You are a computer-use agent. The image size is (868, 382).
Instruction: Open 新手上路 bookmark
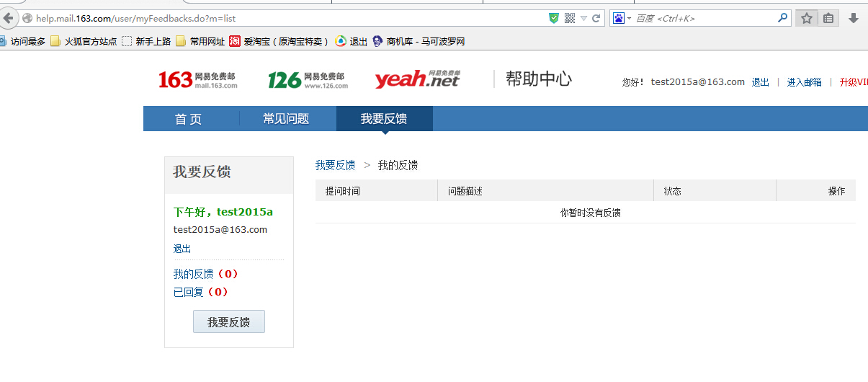(146, 42)
